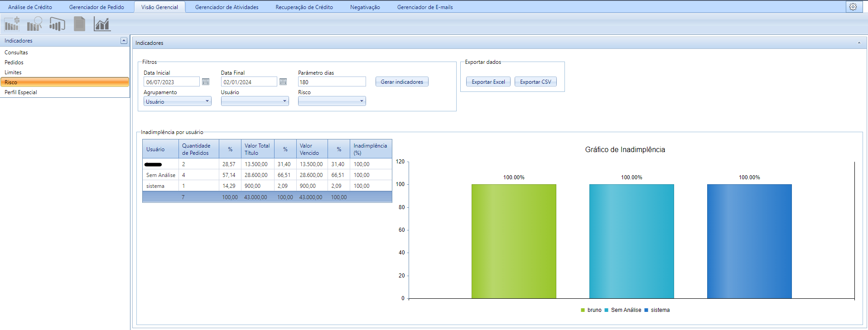Image resolution: width=868 pixels, height=330 pixels.
Task: Click the teal Sem Análise legend swatch
Action: click(606, 310)
